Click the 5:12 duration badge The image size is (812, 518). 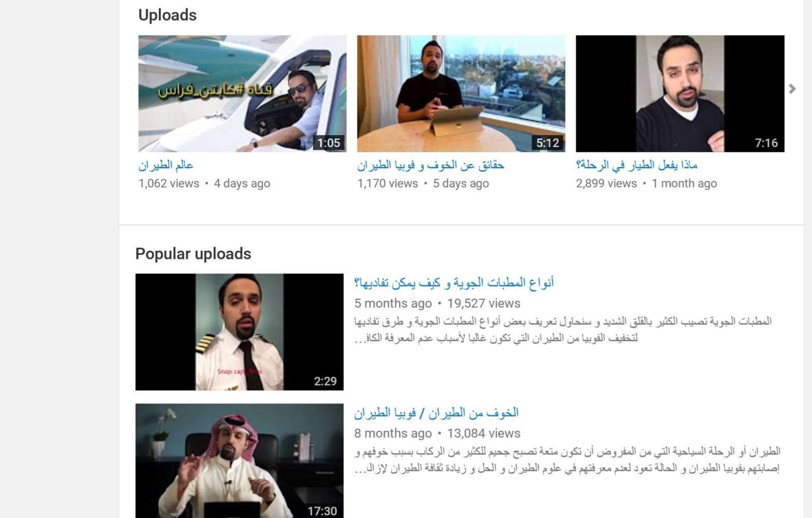[547, 143]
